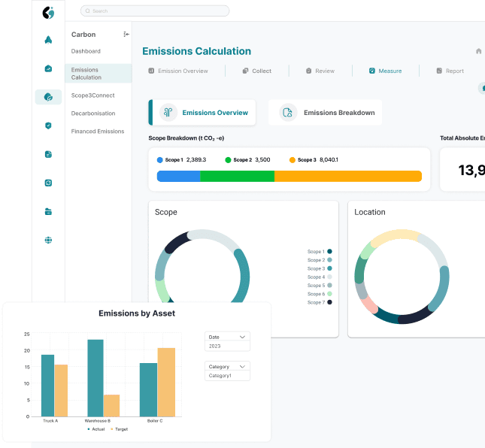Expand the Category dropdown

pos(227,367)
